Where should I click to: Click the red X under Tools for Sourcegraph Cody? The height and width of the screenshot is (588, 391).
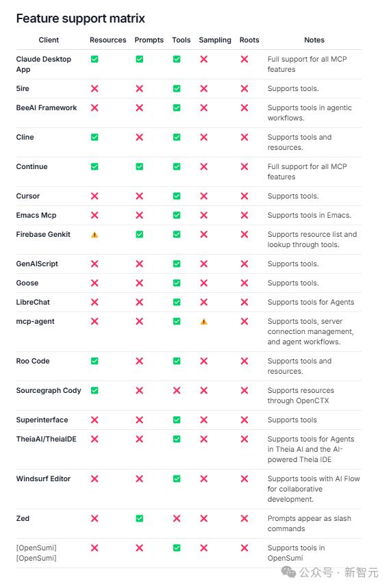[x=177, y=390]
